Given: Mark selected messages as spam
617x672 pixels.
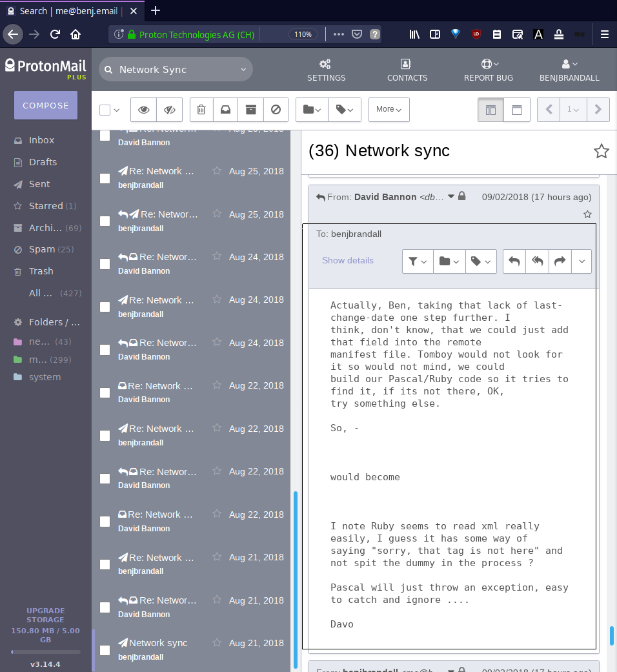Looking at the screenshot, I should tap(276, 110).
